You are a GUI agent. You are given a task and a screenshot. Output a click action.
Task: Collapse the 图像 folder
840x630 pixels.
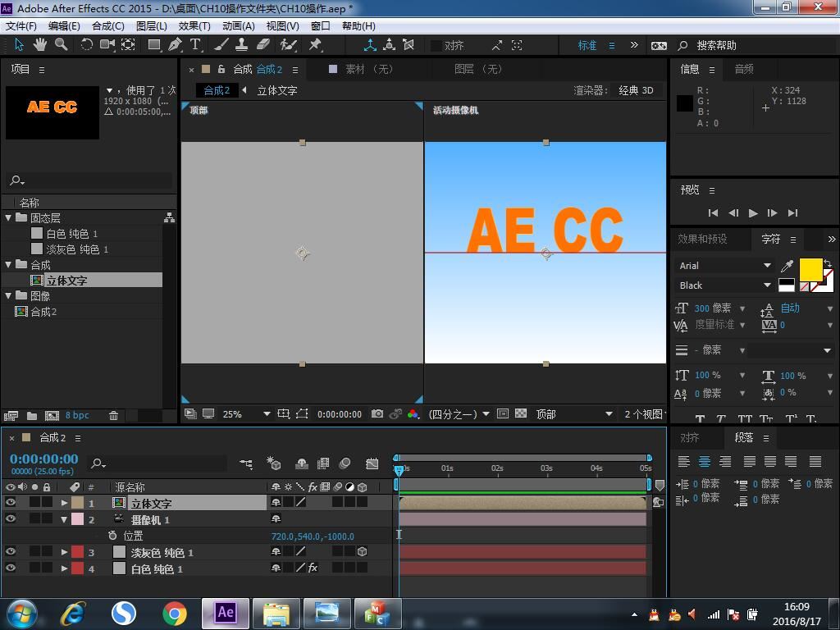[x=8, y=295]
